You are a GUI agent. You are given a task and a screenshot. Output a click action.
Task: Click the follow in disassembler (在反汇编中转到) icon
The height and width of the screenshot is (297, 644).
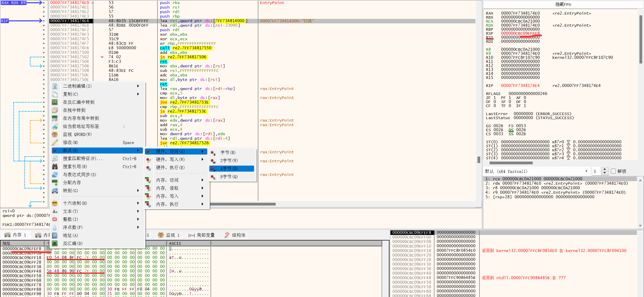55,102
